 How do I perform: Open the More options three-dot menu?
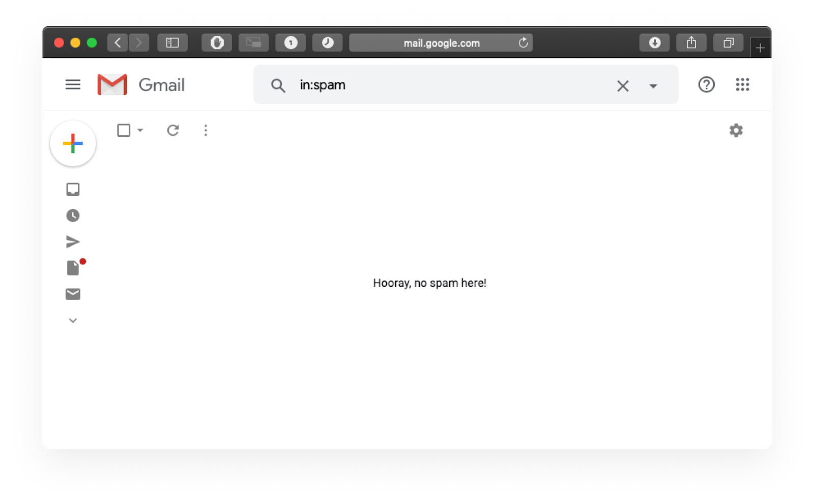coord(206,130)
